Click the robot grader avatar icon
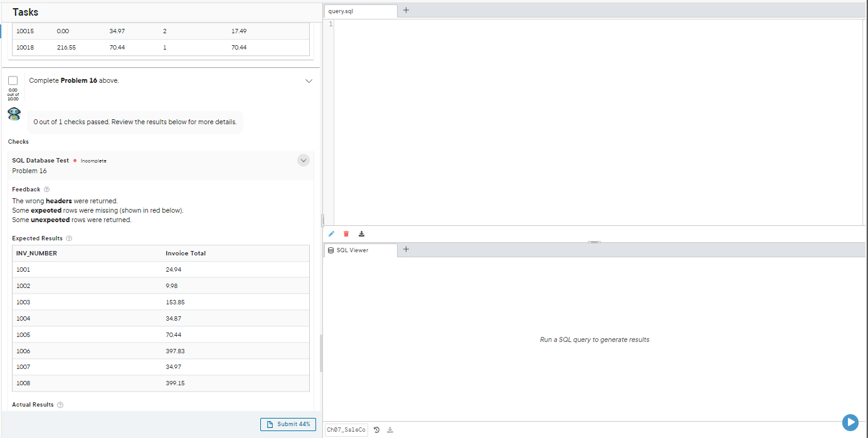The image size is (868, 438). click(x=14, y=114)
